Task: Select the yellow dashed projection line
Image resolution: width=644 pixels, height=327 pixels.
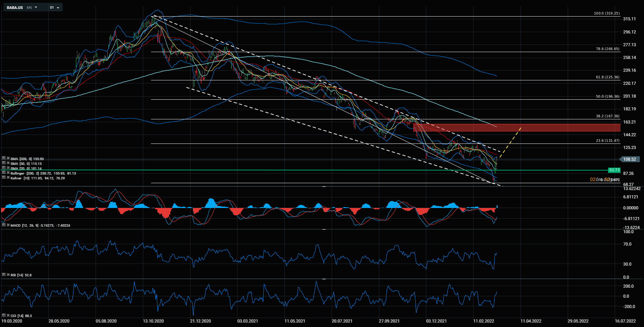Action: (x=511, y=142)
